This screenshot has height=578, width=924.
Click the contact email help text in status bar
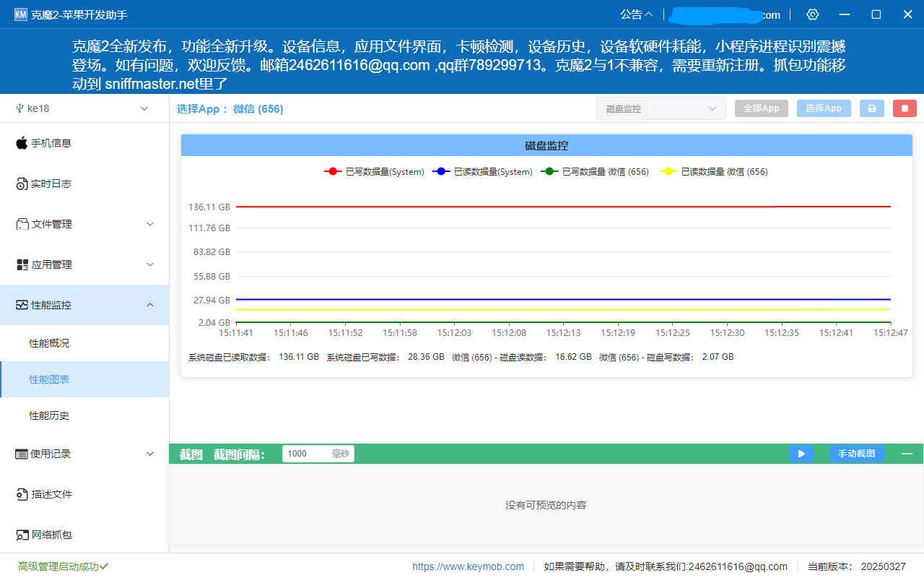[x=666, y=566]
